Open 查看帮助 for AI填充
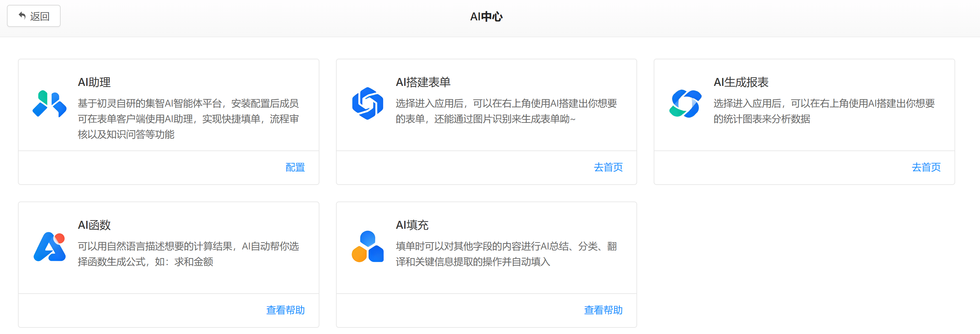 pos(603,310)
